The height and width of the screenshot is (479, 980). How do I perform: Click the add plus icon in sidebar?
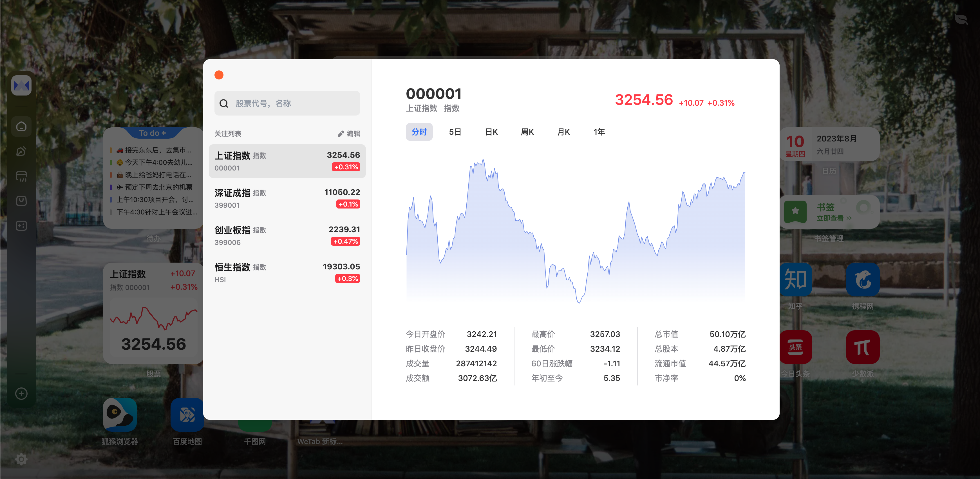click(x=21, y=393)
